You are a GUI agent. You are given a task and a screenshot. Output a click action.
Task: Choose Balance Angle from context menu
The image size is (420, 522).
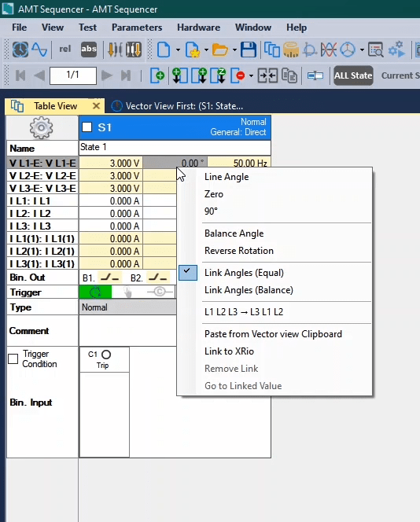coord(234,233)
